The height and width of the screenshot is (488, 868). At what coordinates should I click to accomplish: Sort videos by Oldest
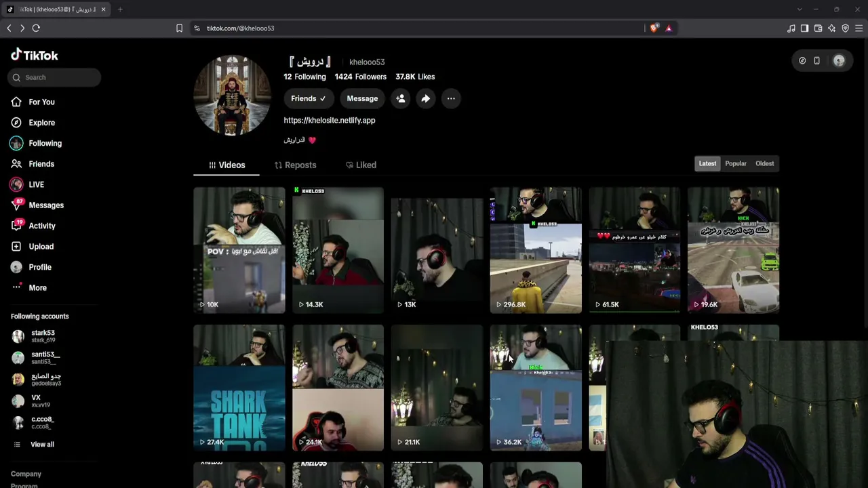764,163
